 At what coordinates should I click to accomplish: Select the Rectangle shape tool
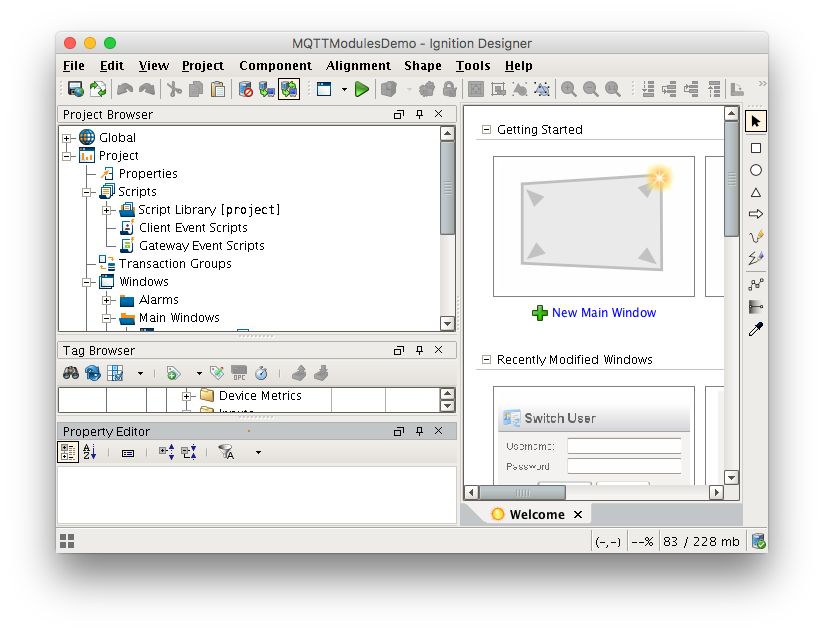[x=756, y=148]
